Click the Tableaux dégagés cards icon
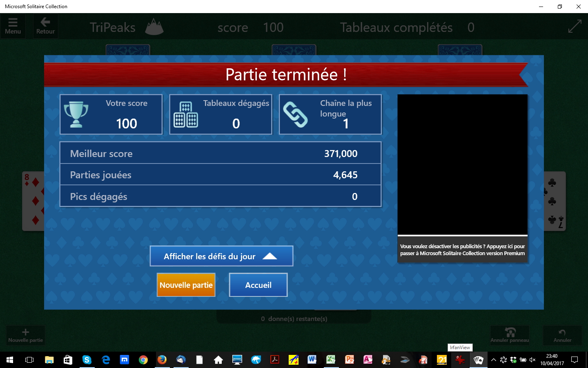This screenshot has width=588, height=368. coord(186,114)
